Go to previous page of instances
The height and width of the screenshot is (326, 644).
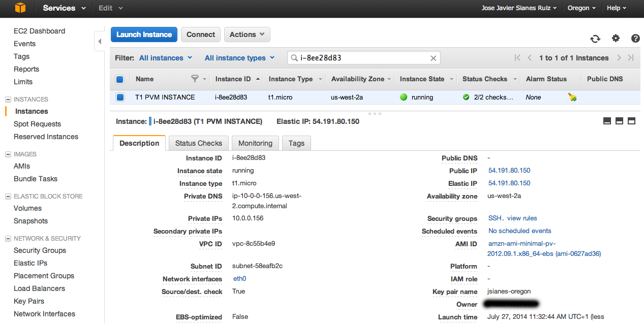coord(530,58)
